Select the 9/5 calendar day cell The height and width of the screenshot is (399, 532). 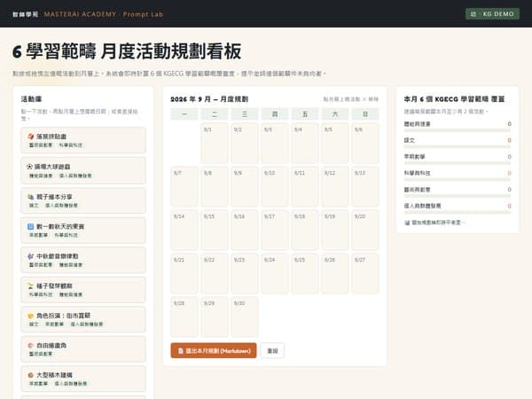(x=335, y=143)
